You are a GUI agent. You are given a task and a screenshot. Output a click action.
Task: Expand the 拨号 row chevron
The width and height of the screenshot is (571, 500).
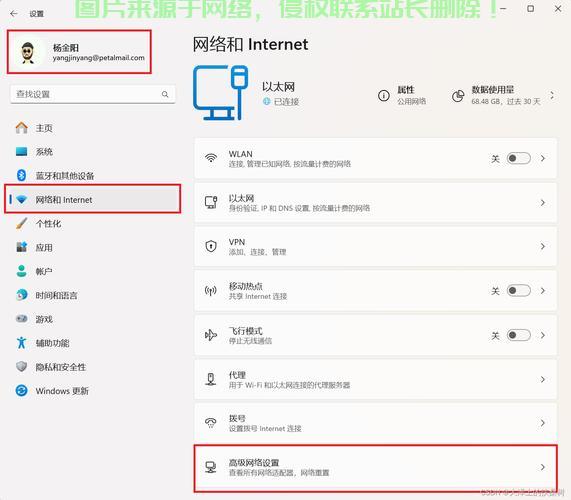pos(543,423)
